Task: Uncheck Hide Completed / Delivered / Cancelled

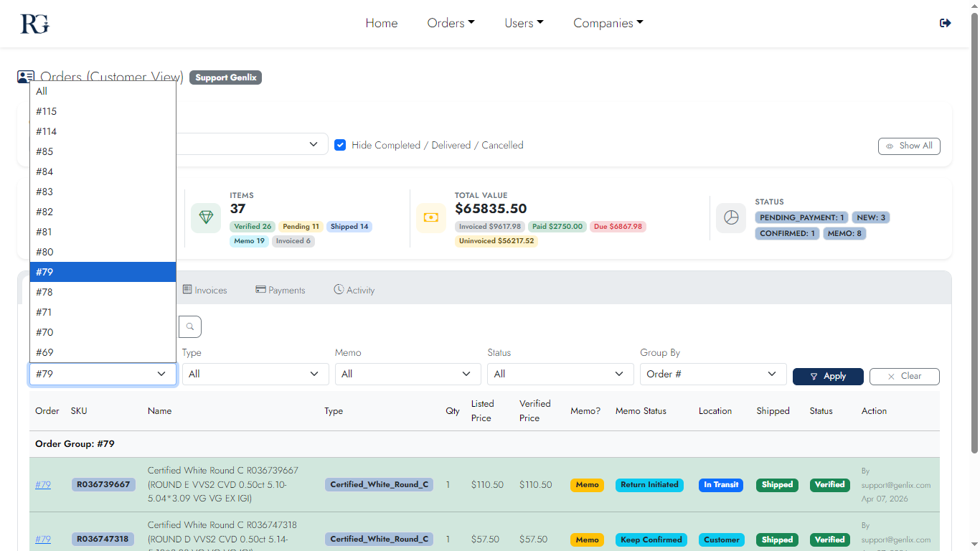Action: pyautogui.click(x=340, y=144)
